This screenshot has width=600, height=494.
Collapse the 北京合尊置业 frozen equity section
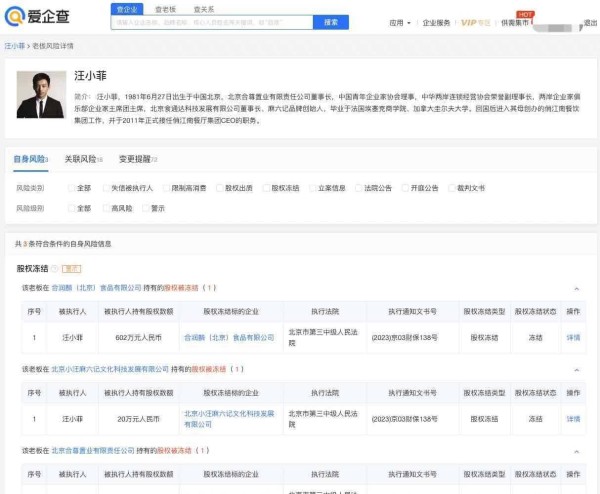[x=577, y=452]
